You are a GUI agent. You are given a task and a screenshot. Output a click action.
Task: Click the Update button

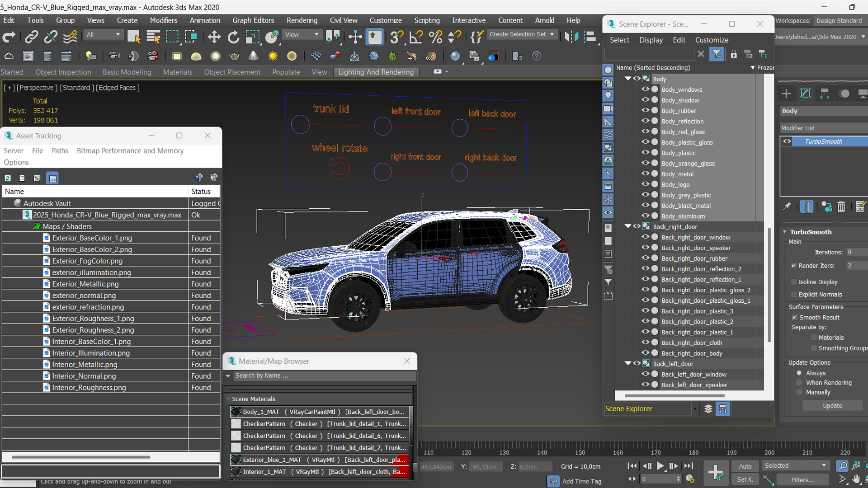coord(832,406)
